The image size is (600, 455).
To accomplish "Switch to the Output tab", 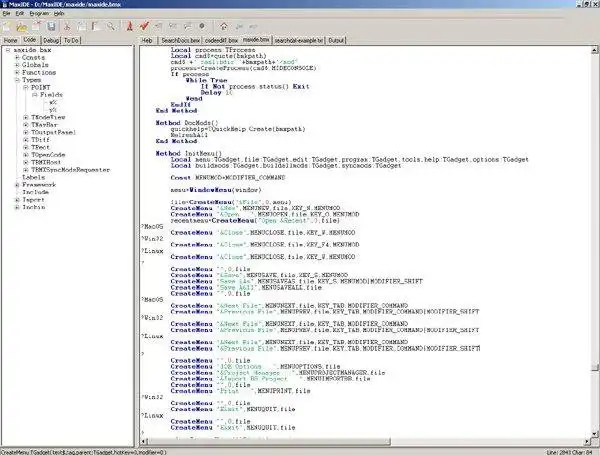I will [x=336, y=40].
